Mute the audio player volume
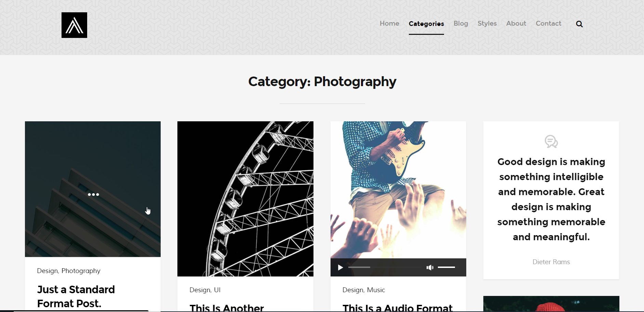 tap(430, 267)
